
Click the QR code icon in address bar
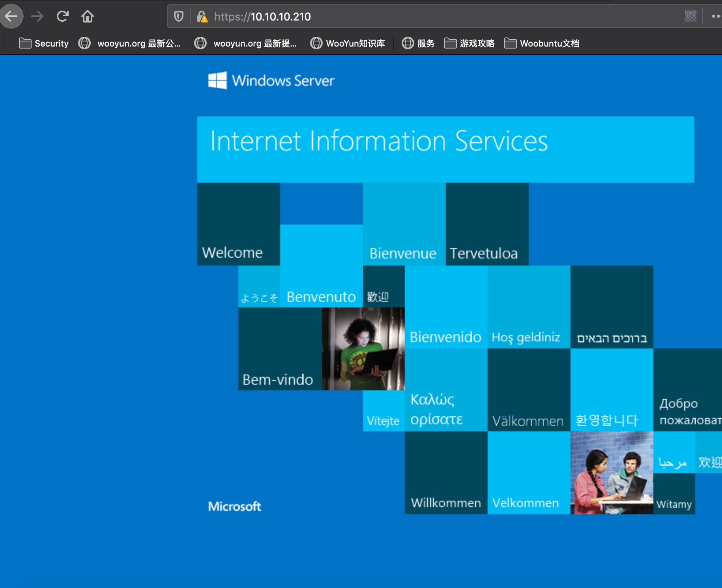pyautogui.click(x=690, y=17)
